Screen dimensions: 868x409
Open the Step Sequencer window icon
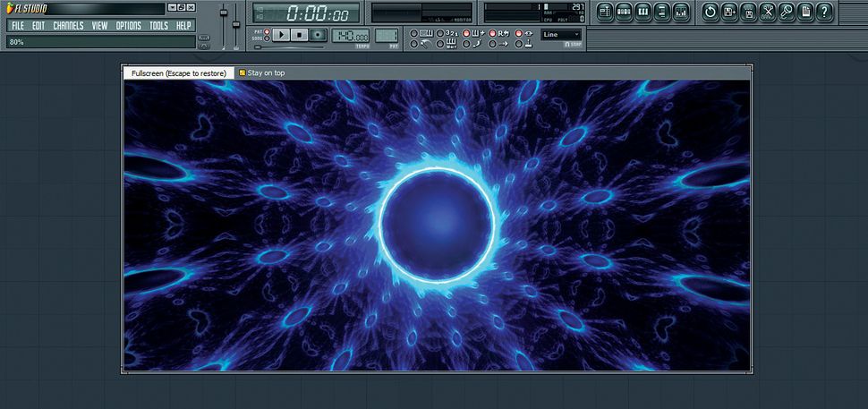[x=624, y=12]
